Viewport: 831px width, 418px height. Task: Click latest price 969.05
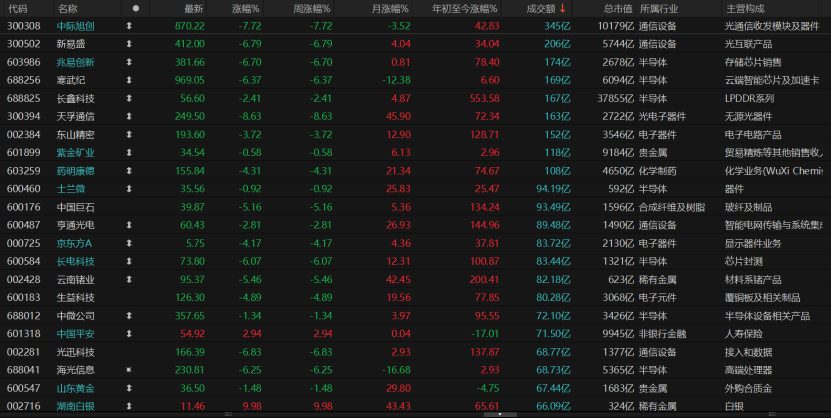(190, 80)
